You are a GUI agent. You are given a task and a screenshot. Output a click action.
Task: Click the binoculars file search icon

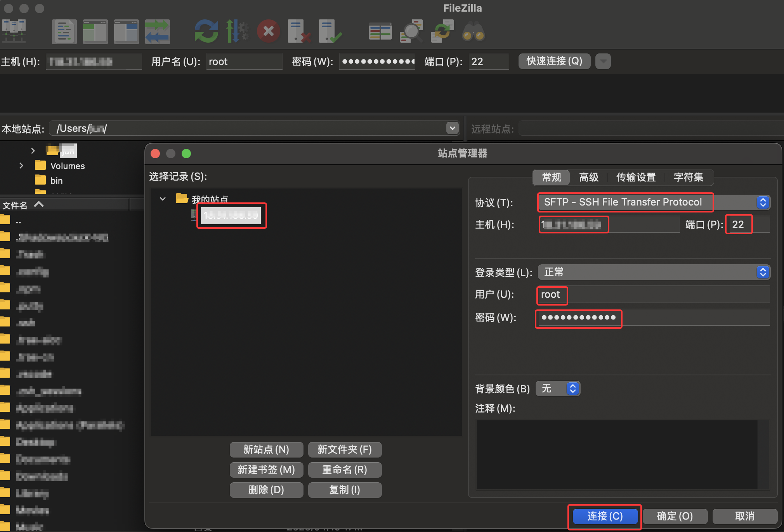474,31
